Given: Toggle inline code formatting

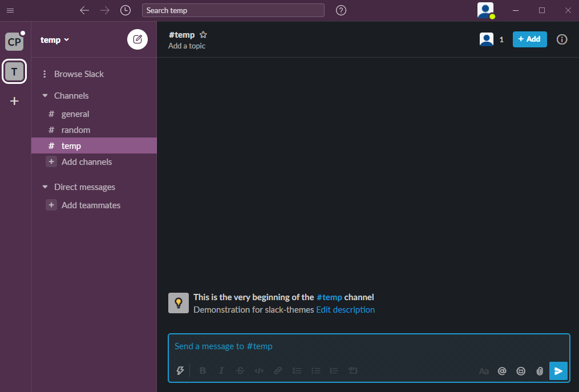Looking at the screenshot, I should 259,370.
